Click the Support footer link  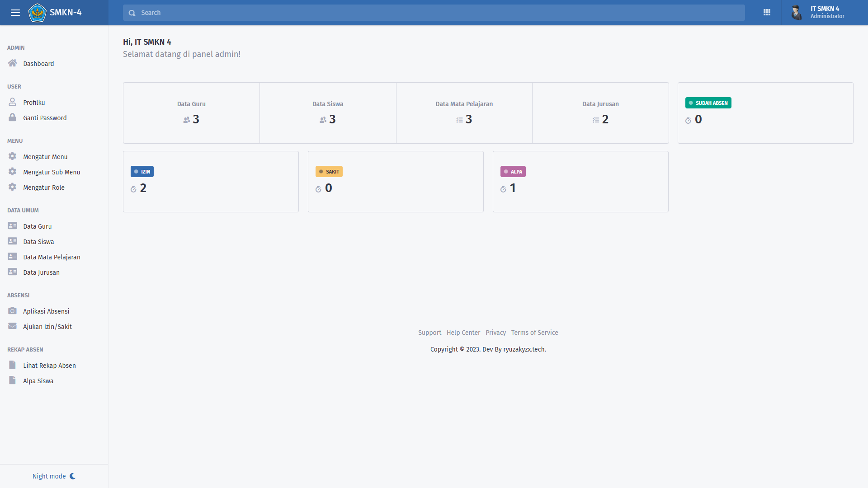tap(429, 333)
